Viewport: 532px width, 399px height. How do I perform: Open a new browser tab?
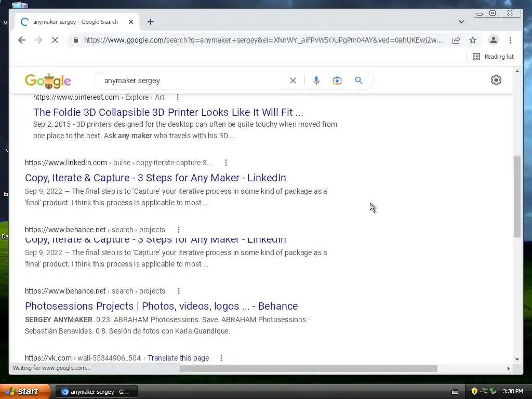151,22
